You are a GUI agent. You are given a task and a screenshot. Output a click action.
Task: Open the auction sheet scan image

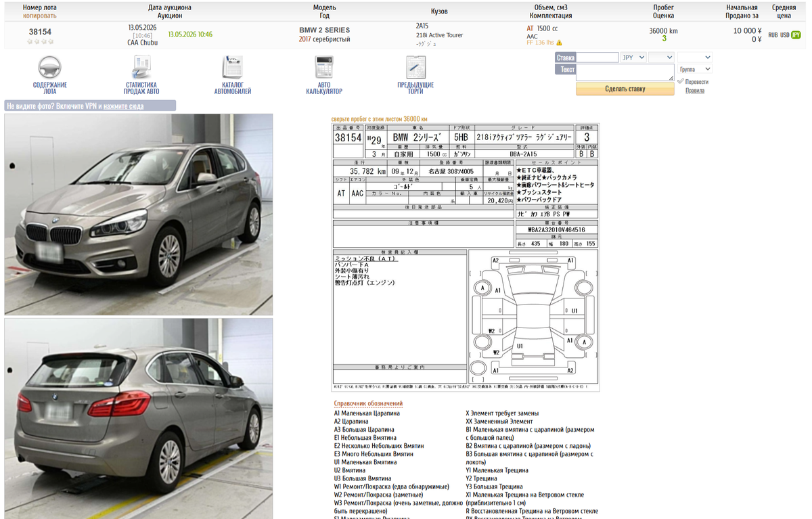point(466,257)
